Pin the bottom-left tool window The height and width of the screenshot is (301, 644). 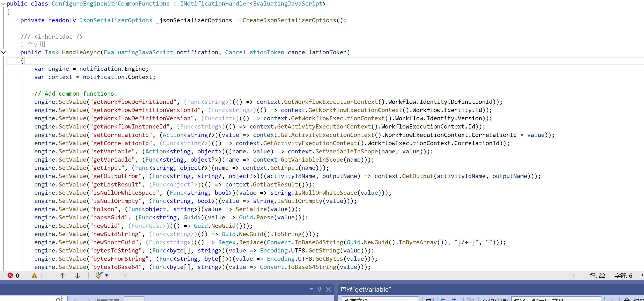(x=320, y=289)
